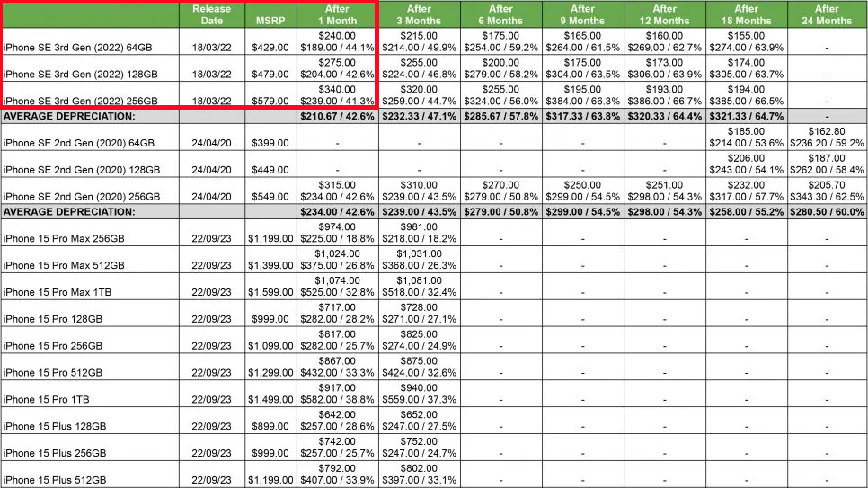Image resolution: width=868 pixels, height=488 pixels.
Task: Click the 'AVERAGE DEPRECIATION:' label under SE 2nd Gen
Action: [69, 211]
